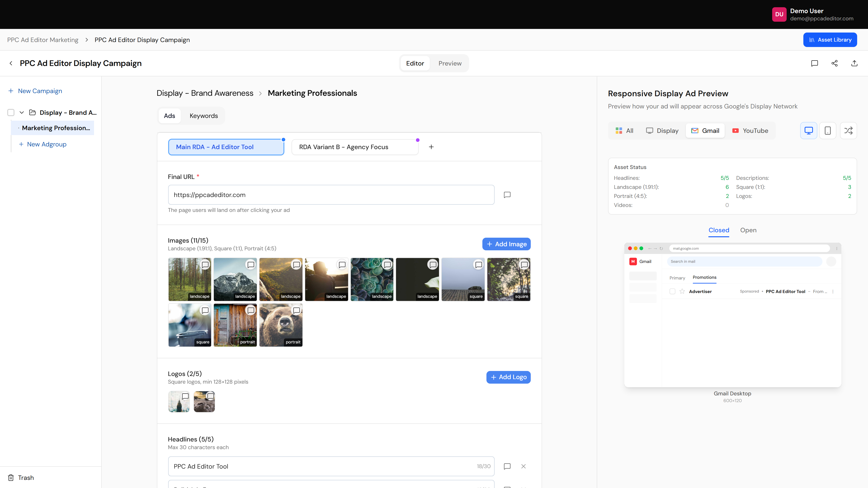The image size is (868, 488).
Task: Select Marketing Professionals adgroup in sidebar
Action: (53, 128)
